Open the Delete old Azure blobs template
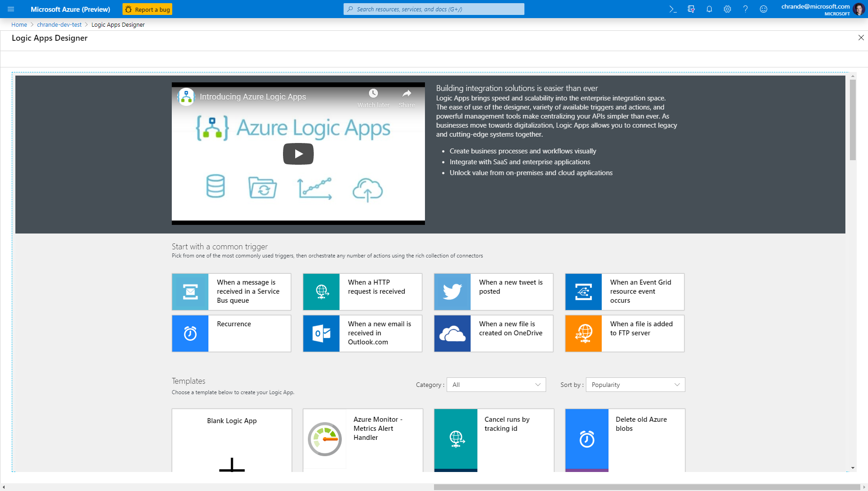Image resolution: width=868 pixels, height=491 pixels. coord(625,440)
